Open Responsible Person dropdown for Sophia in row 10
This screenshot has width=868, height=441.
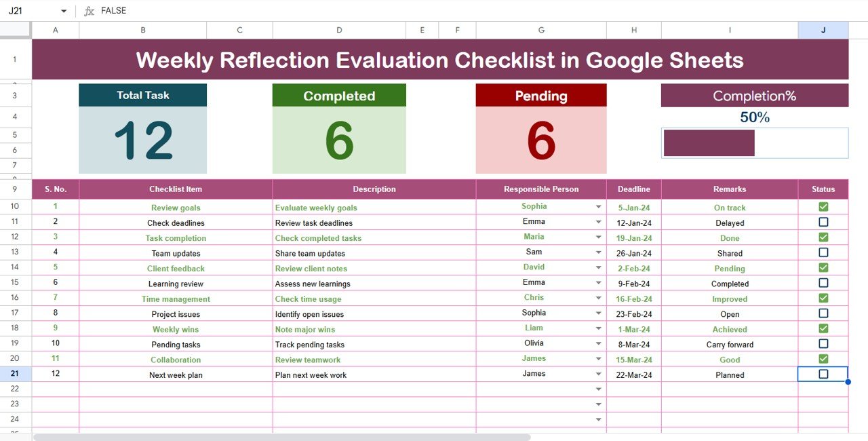[599, 207]
